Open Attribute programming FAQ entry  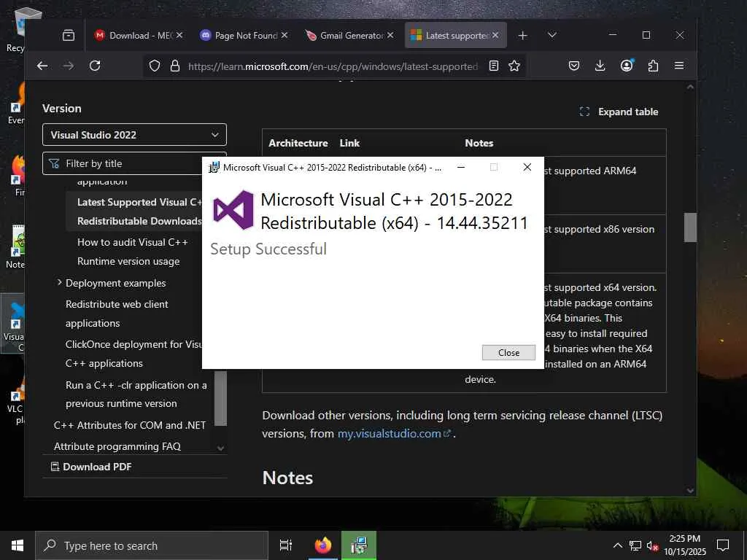click(x=117, y=446)
